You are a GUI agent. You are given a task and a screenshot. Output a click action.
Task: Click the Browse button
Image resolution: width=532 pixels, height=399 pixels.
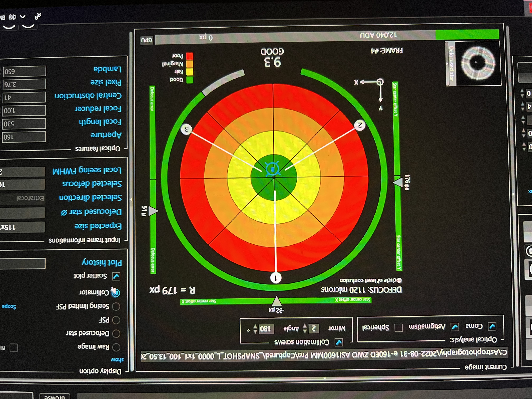[55, 397]
